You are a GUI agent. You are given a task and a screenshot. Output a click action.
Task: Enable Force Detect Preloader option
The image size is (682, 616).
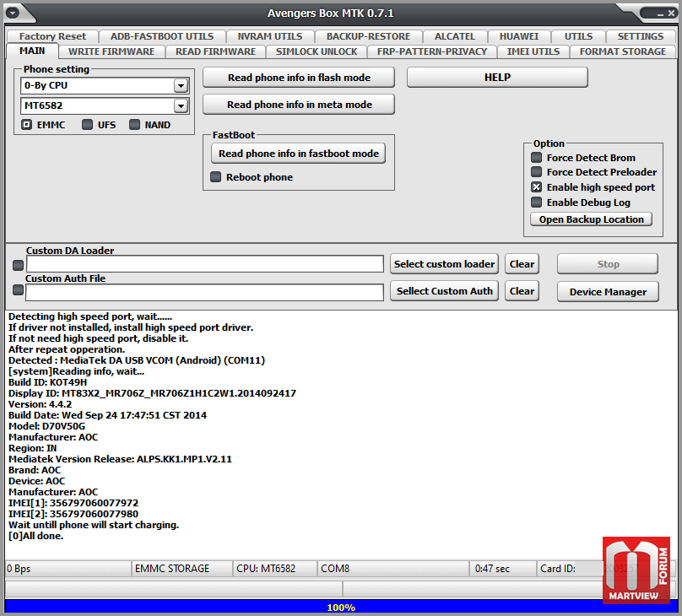[536, 171]
